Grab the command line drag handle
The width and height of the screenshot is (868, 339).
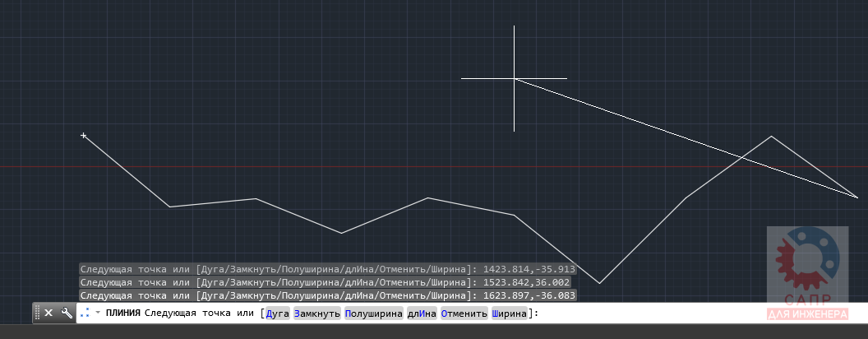[x=37, y=313]
